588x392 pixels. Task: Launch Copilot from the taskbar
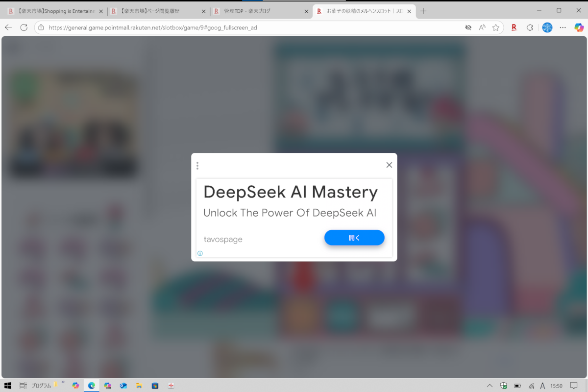(75, 386)
